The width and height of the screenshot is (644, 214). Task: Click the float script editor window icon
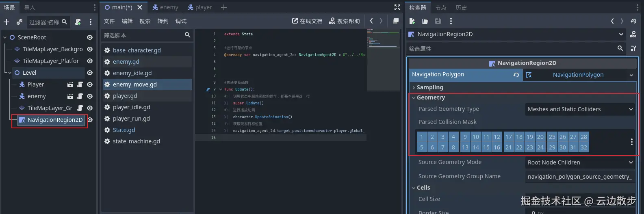pos(396,21)
